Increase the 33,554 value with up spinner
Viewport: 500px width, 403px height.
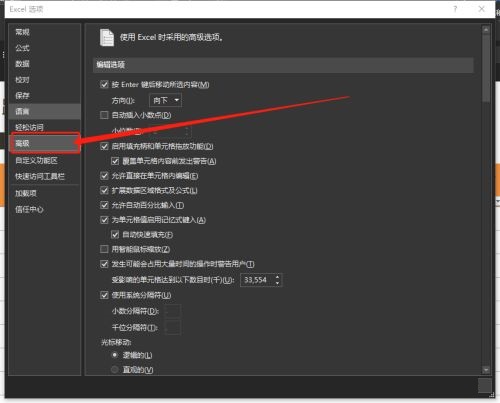point(278,277)
